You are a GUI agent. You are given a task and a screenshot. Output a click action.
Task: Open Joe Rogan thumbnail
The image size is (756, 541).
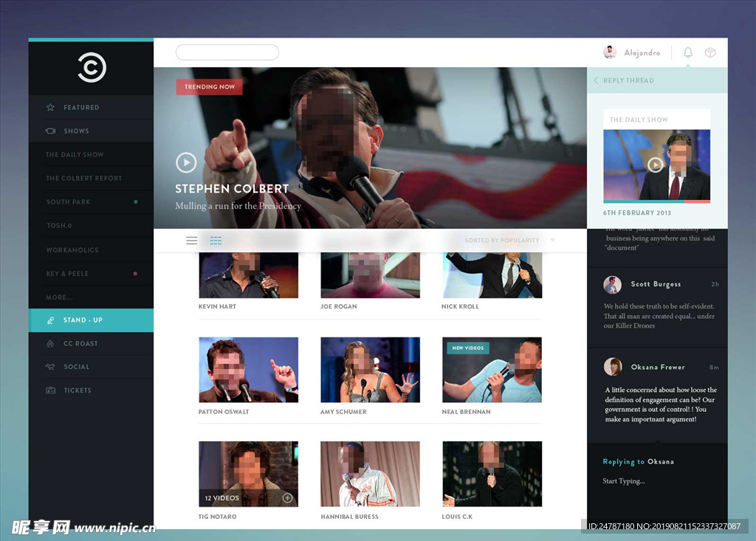(371, 275)
